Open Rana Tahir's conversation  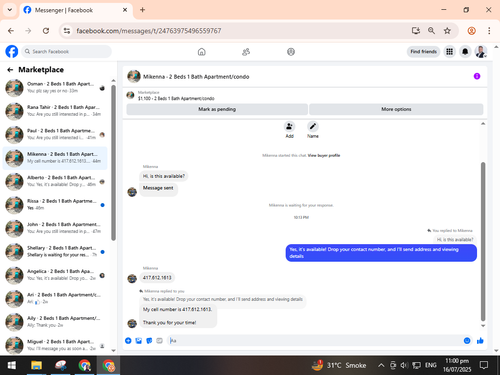click(x=55, y=111)
